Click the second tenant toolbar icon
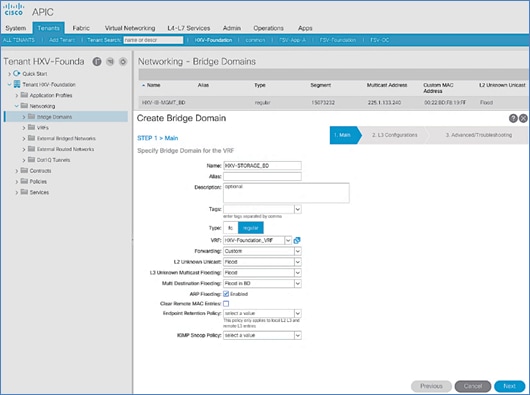This screenshot has height=395, width=530. [110, 61]
